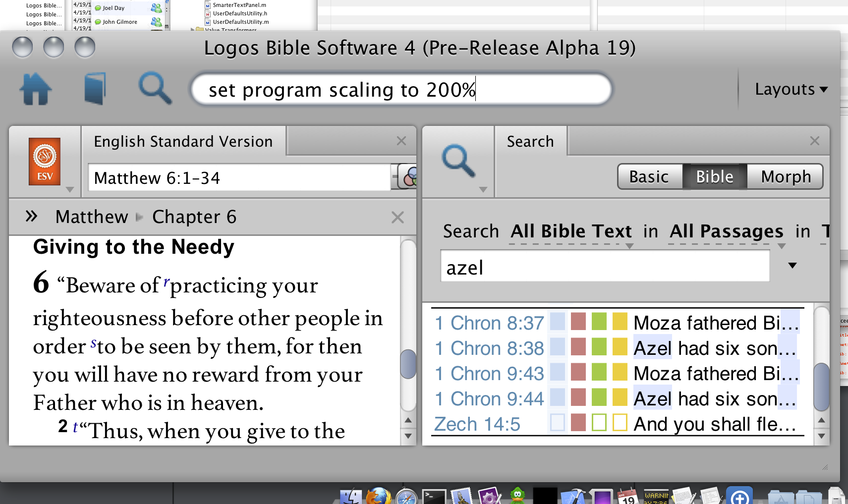
Task: Select the UserDefaultsUtility.m file icon
Action: click(x=208, y=22)
